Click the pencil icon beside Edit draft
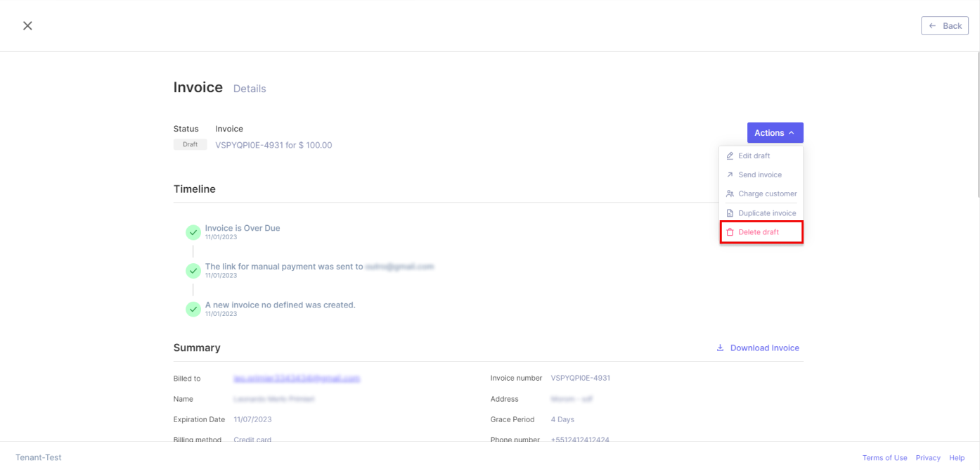980x470 pixels. click(730, 155)
